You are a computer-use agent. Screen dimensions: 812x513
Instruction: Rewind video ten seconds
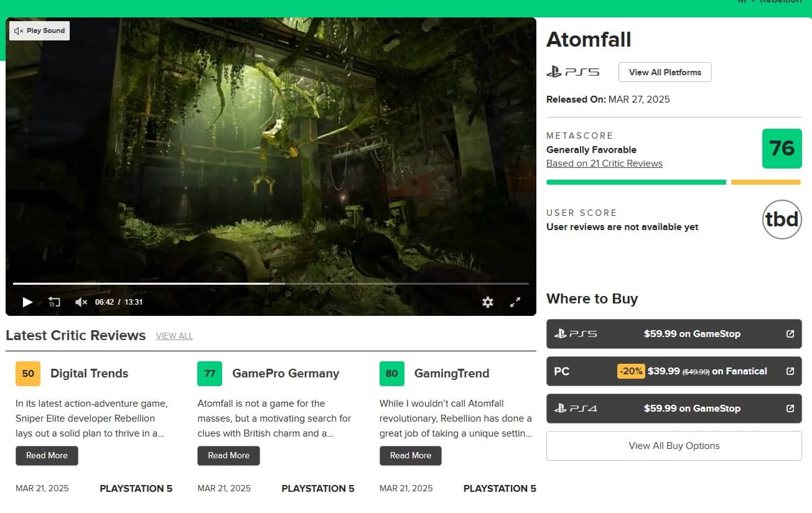tap(54, 302)
